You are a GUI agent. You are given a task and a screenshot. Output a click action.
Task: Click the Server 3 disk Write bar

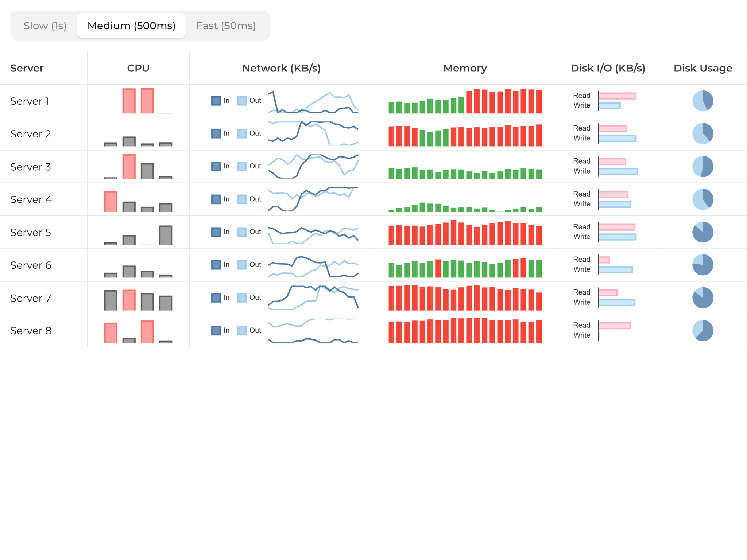(618, 171)
